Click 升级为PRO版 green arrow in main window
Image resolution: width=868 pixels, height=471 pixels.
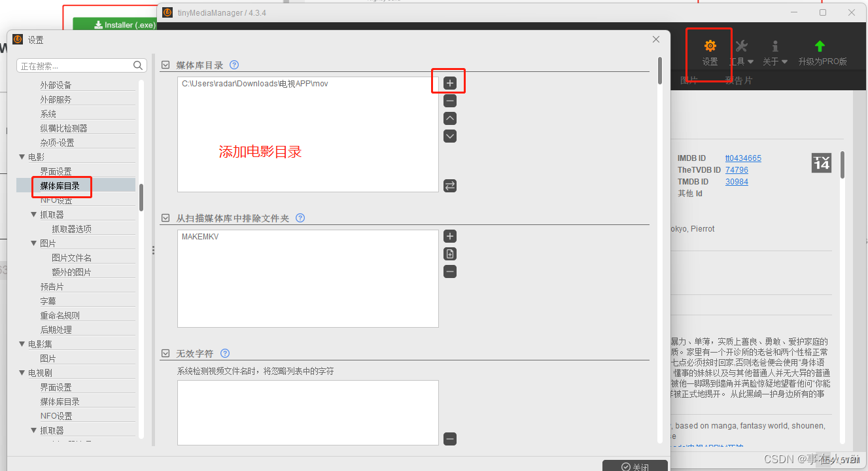tap(820, 46)
